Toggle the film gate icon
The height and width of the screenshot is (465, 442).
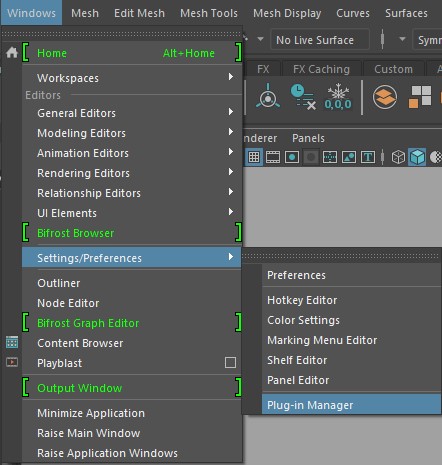pyautogui.click(x=273, y=157)
